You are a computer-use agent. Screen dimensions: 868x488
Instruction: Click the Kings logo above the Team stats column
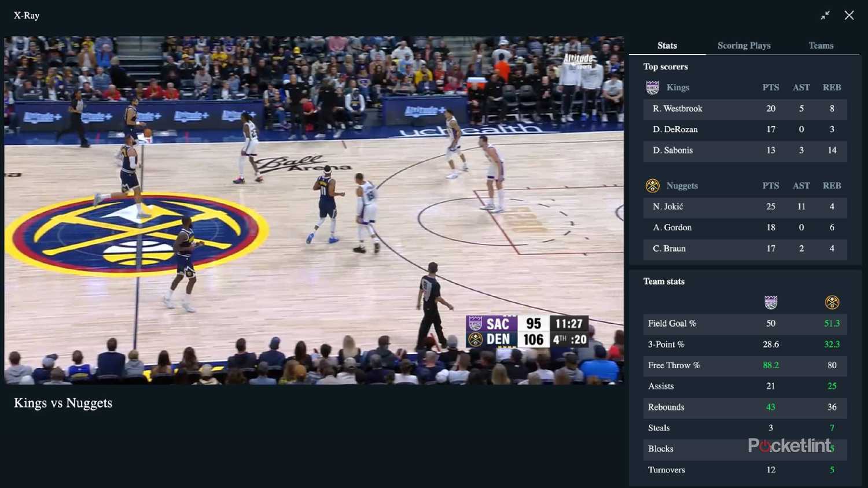(x=771, y=301)
